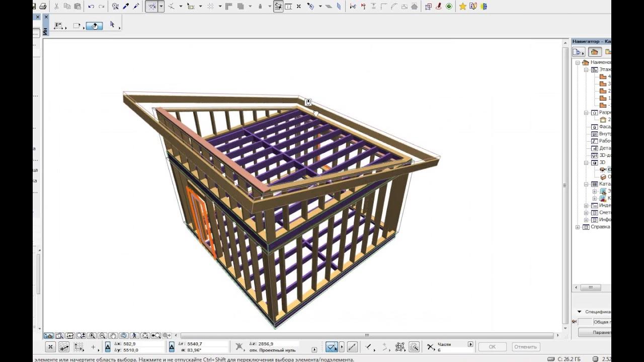The width and height of the screenshot is (644, 362).
Task: Expand the Индексы tree node
Action: [586, 206]
